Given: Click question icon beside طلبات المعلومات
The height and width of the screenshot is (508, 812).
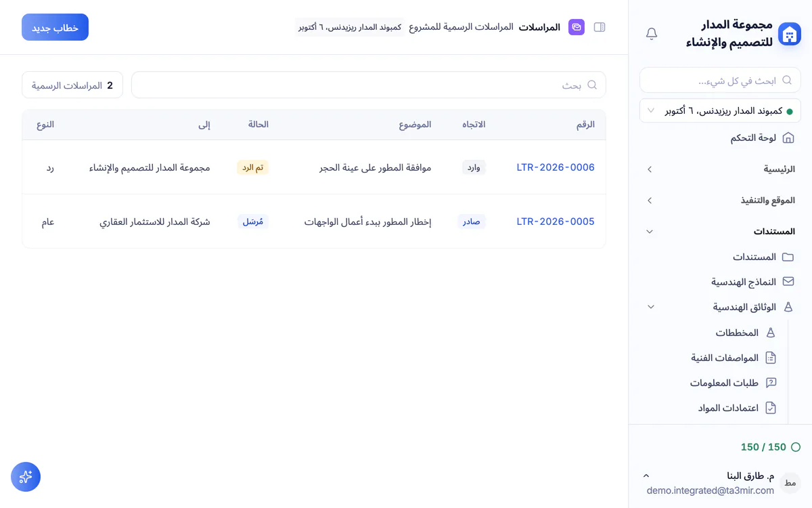Looking at the screenshot, I should pyautogui.click(x=770, y=383).
